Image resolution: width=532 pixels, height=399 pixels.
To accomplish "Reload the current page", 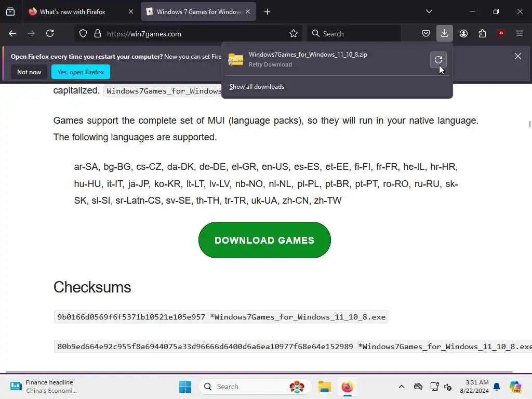I will pyautogui.click(x=50, y=34).
